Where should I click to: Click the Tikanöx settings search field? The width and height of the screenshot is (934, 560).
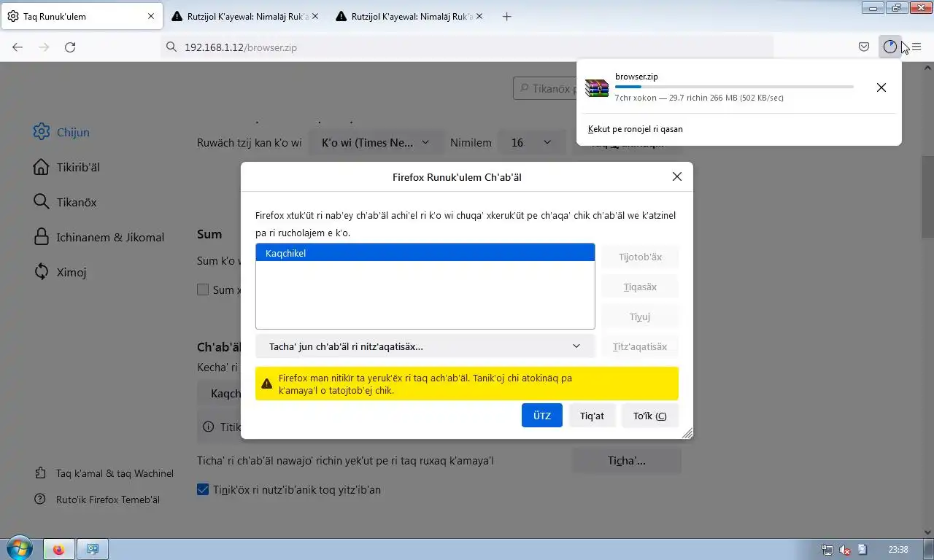pyautogui.click(x=544, y=88)
